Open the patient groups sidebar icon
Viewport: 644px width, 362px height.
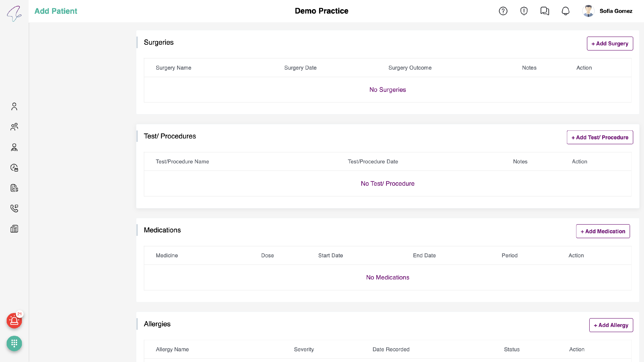pyautogui.click(x=14, y=127)
